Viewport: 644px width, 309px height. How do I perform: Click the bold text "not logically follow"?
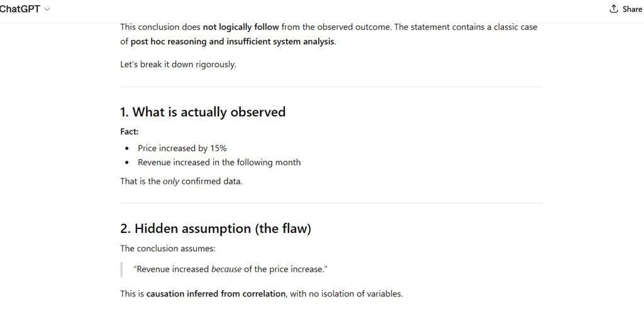241,27
